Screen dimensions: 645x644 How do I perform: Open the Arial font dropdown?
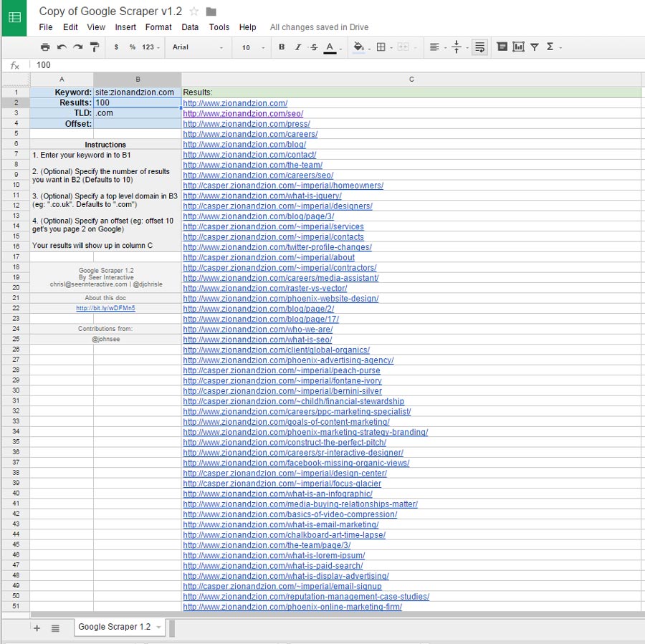click(198, 47)
